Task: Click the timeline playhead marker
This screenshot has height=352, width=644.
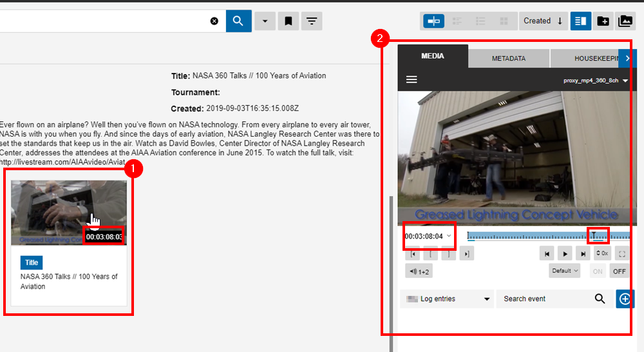Action: 594,235
